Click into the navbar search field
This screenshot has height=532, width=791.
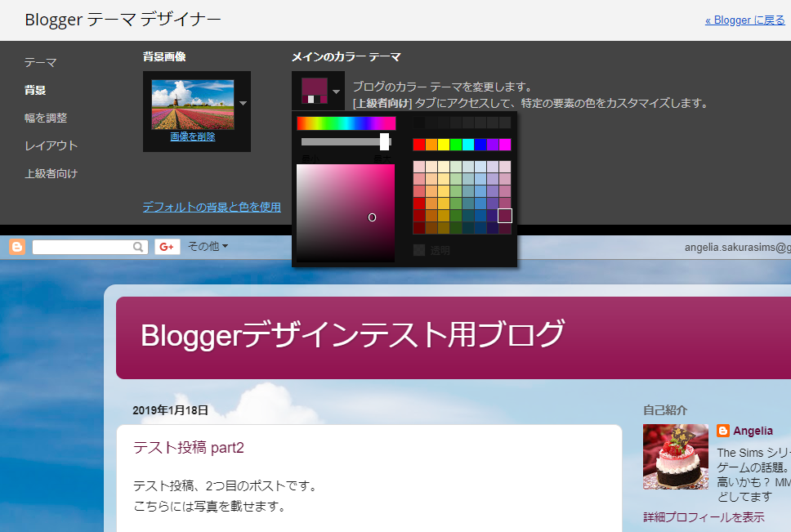click(83, 247)
